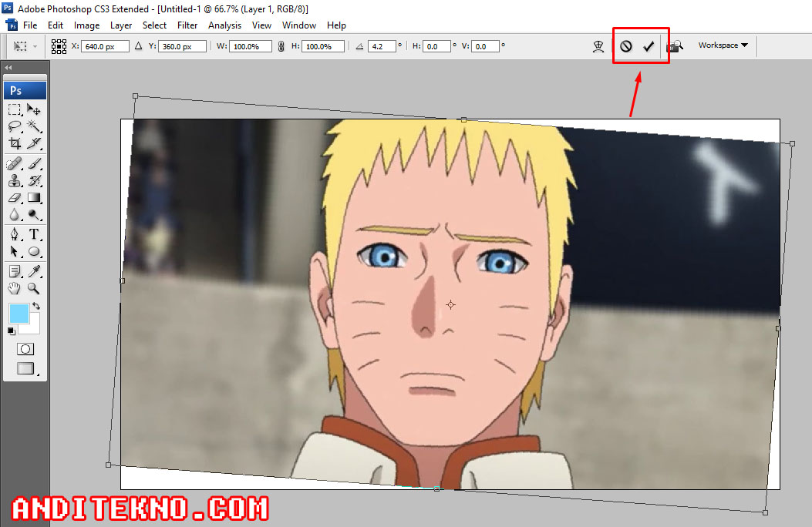Screen dimensions: 812x527
Task: Open the Help menu
Action: 336,25
